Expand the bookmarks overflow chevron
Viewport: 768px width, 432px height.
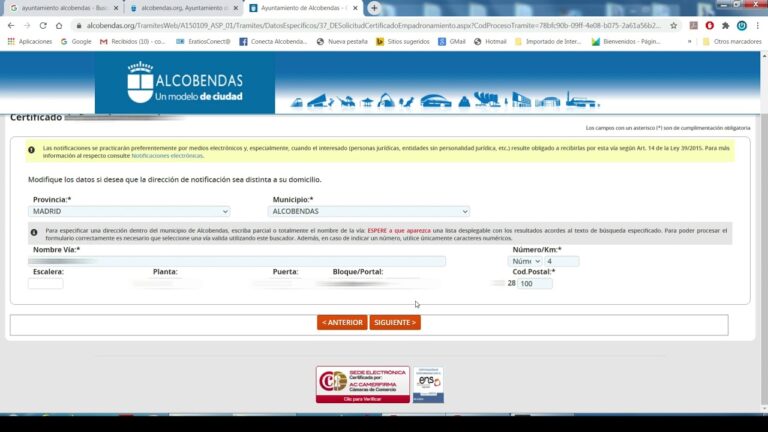(690, 42)
